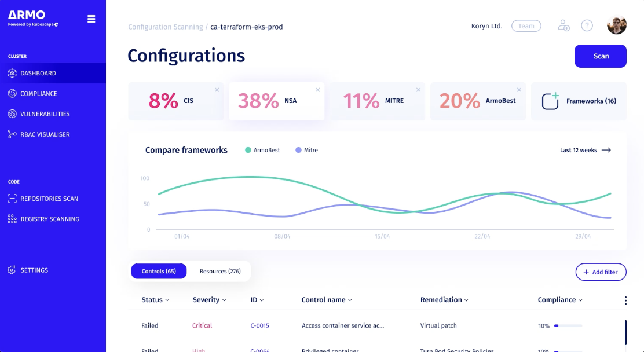The image size is (644, 352).
Task: Toggle the hamburger sidebar menu
Action: click(91, 19)
